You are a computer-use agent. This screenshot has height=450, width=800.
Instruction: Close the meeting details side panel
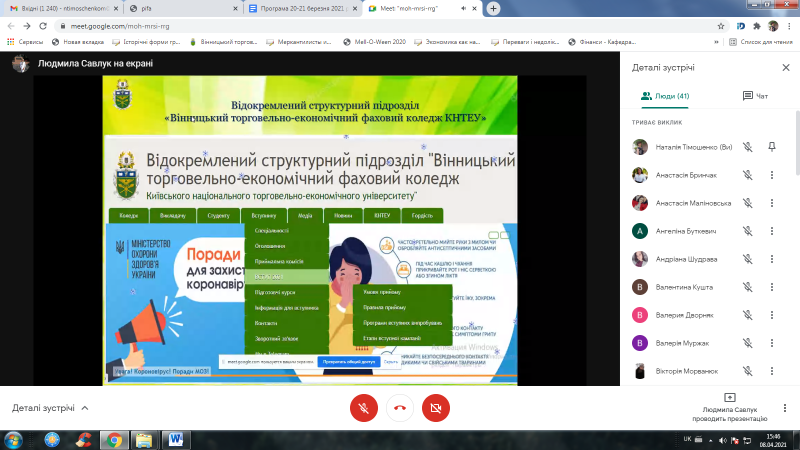[x=786, y=68]
